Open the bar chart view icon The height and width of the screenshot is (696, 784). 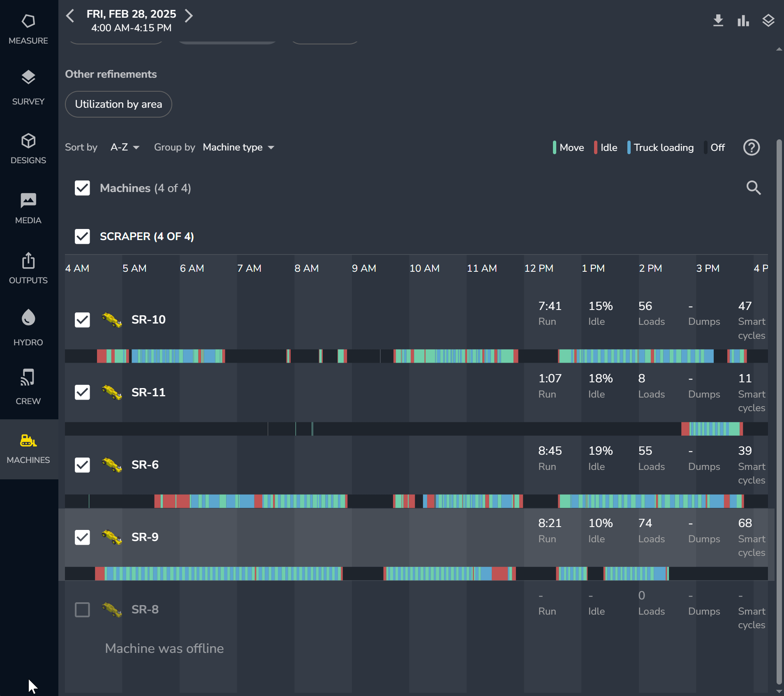point(743,21)
